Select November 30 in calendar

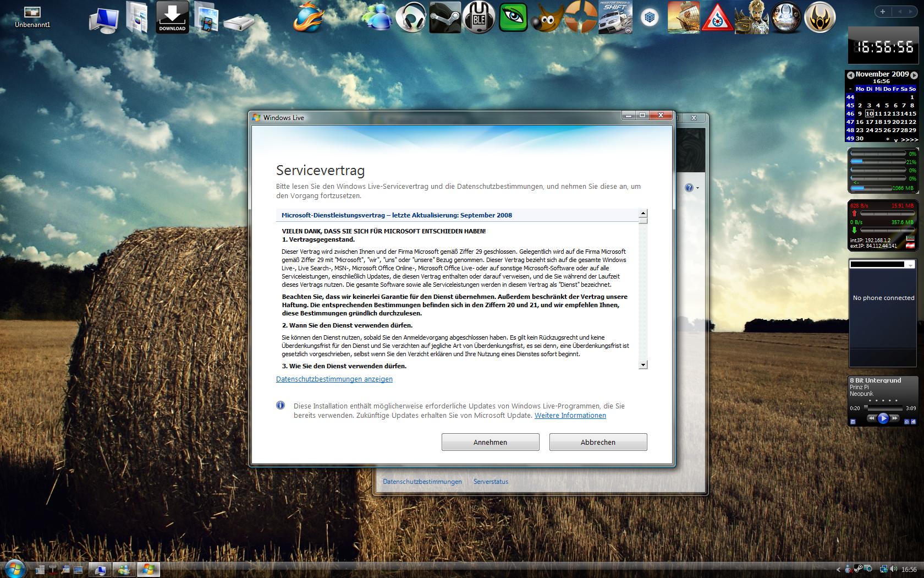(860, 139)
